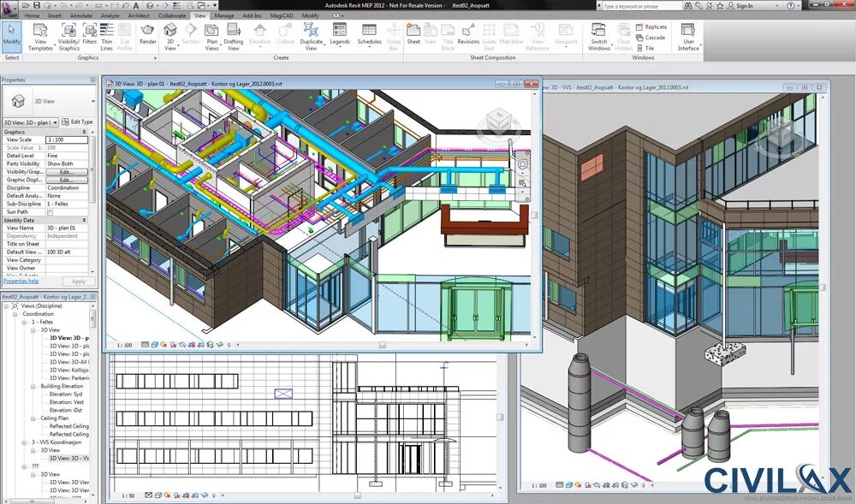This screenshot has height=504, width=856.
Task: Click the 1 : 100 scale in plan 01 view bar
Action: pos(124,346)
